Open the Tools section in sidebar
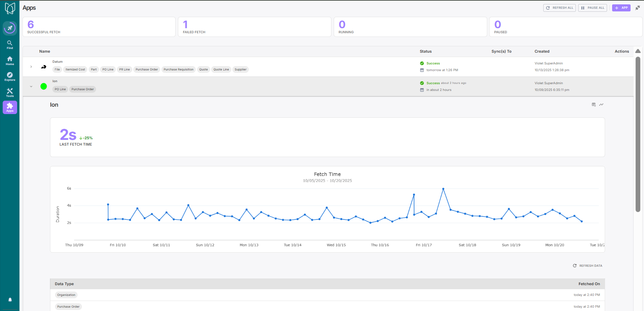Viewport: 644px width, 311px height. [x=10, y=93]
